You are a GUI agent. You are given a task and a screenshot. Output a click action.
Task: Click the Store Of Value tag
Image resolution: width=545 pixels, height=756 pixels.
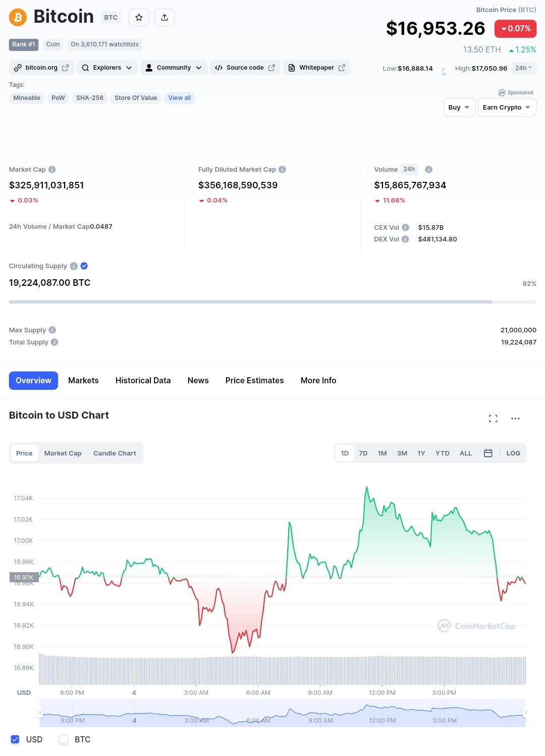pyautogui.click(x=136, y=98)
